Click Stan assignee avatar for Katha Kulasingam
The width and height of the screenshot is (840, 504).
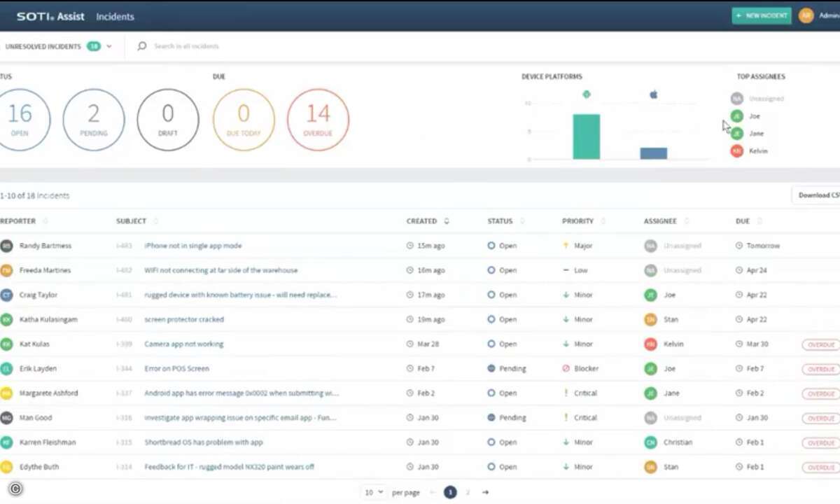point(651,319)
